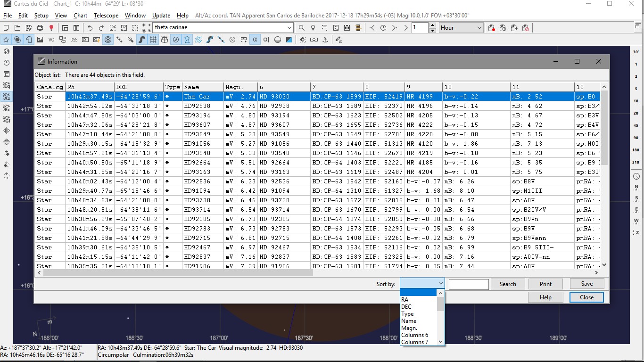Image resolution: width=644 pixels, height=362 pixels.
Task: Click the Save button in Information dialog
Action: point(587,283)
